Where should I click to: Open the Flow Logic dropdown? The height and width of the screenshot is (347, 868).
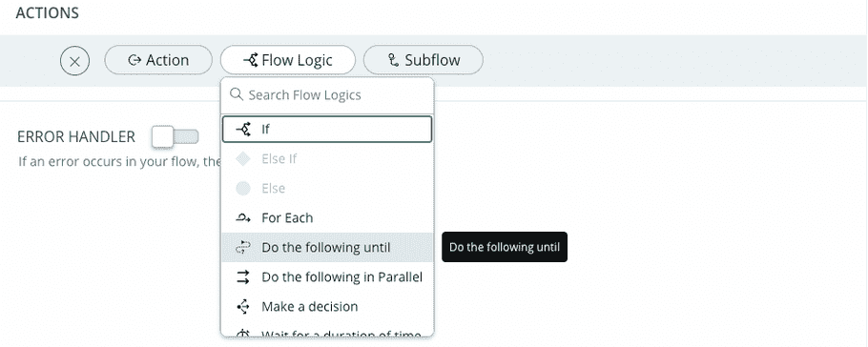(288, 60)
